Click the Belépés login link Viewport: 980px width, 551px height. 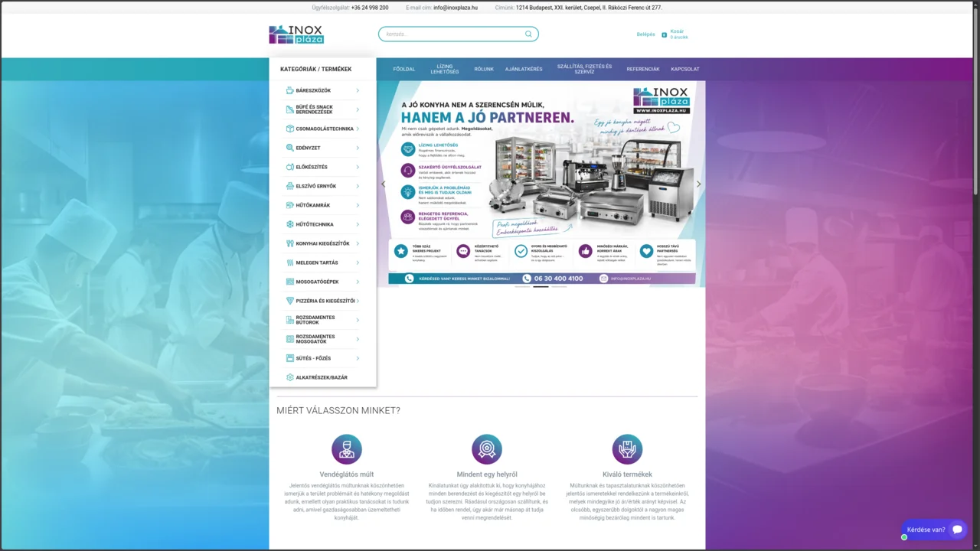pos(646,34)
